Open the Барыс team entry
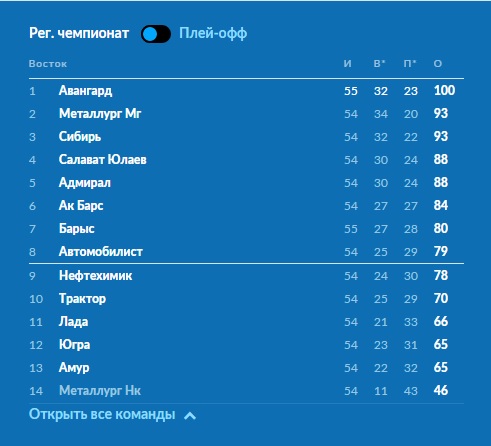The height and width of the screenshot is (446, 491). (x=77, y=229)
